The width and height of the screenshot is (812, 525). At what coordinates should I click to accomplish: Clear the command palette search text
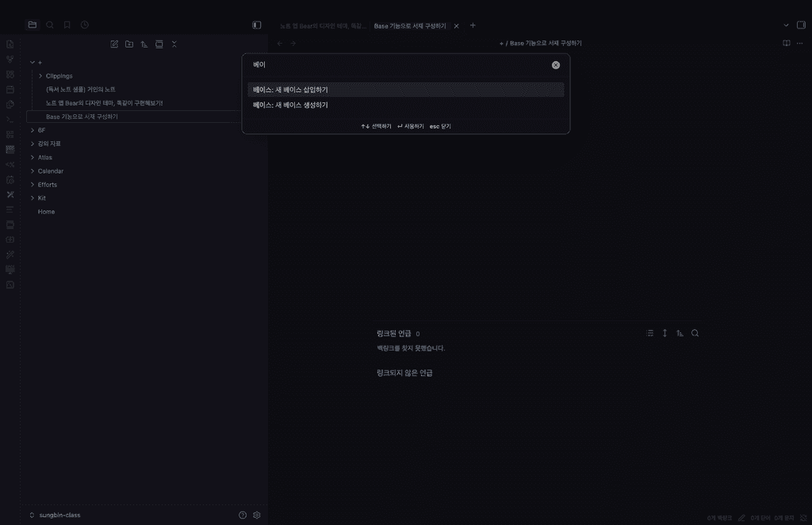tap(556, 65)
